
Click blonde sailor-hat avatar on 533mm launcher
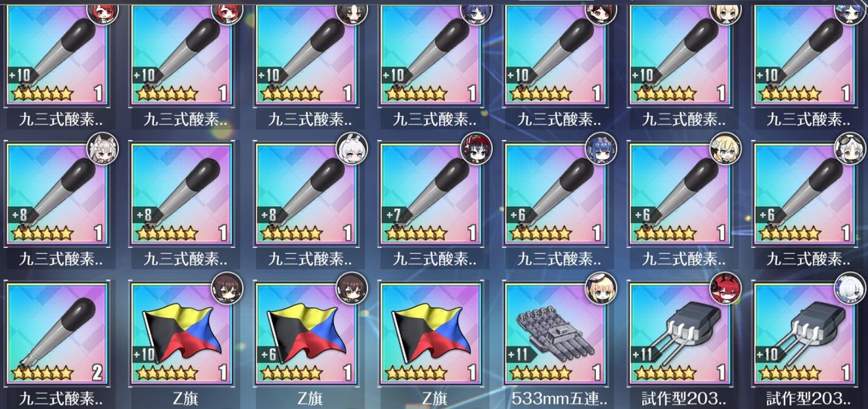(601, 289)
